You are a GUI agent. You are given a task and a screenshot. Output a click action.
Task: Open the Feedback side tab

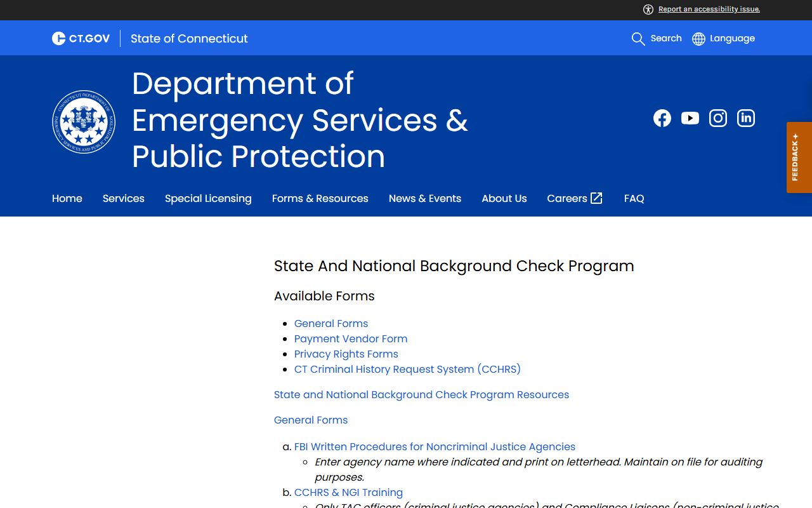coord(799,157)
